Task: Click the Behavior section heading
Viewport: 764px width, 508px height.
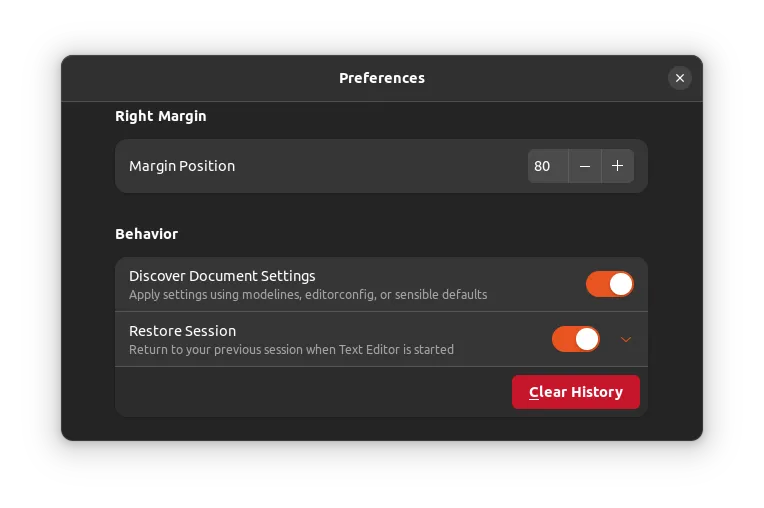Action: [146, 234]
